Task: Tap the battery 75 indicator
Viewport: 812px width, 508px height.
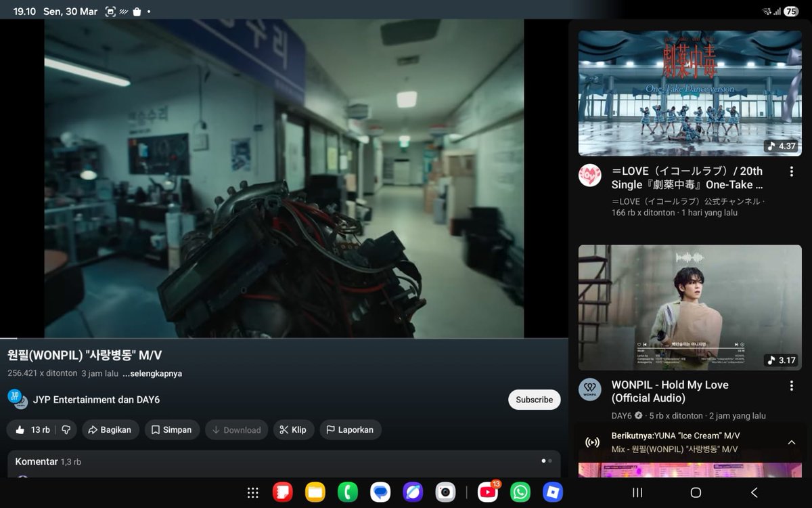Action: [790, 12]
